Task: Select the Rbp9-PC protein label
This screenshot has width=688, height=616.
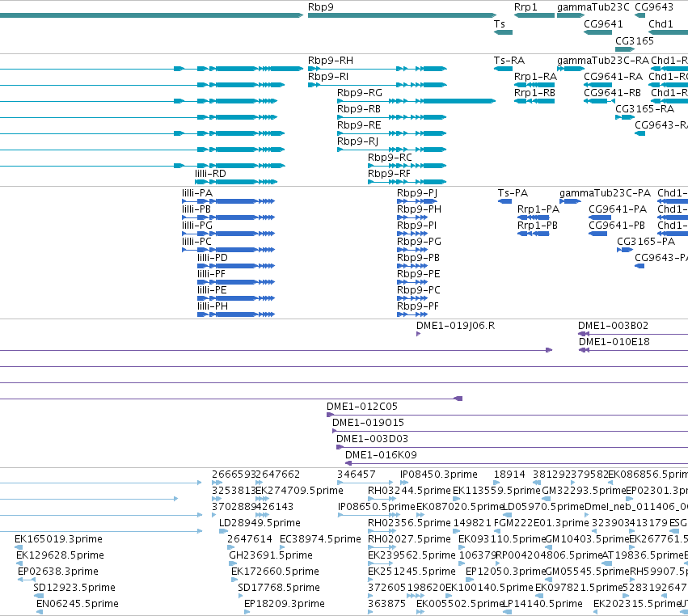Action: (x=419, y=290)
